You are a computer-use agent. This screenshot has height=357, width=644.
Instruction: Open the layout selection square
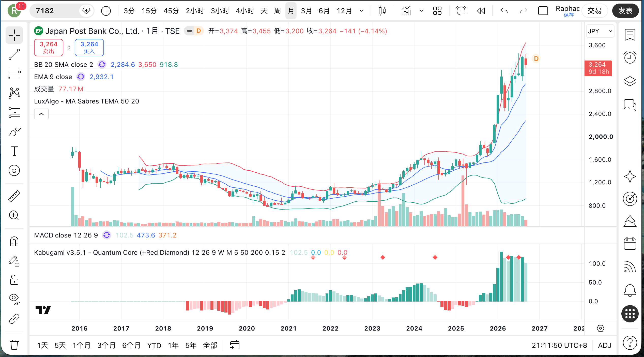[543, 11]
